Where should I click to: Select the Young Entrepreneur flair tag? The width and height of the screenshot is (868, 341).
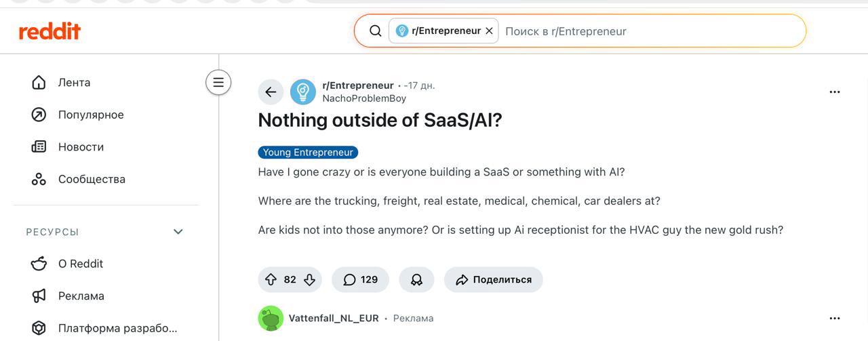click(308, 153)
